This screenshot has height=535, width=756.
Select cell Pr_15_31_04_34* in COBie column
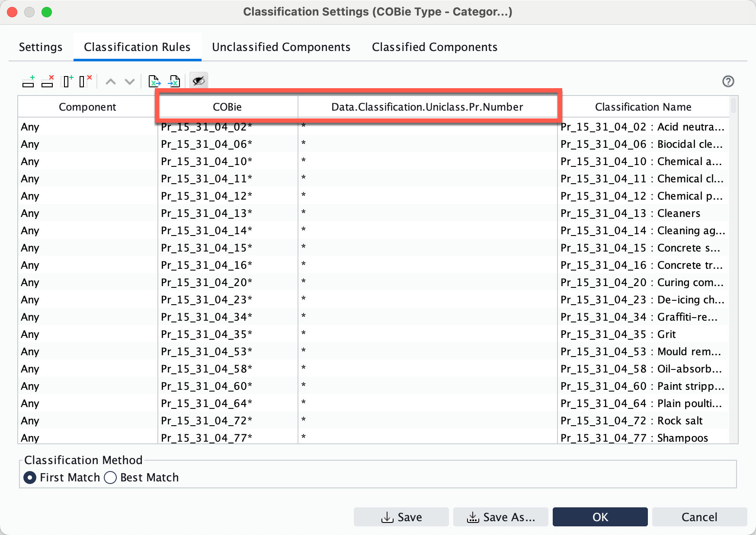click(228, 317)
